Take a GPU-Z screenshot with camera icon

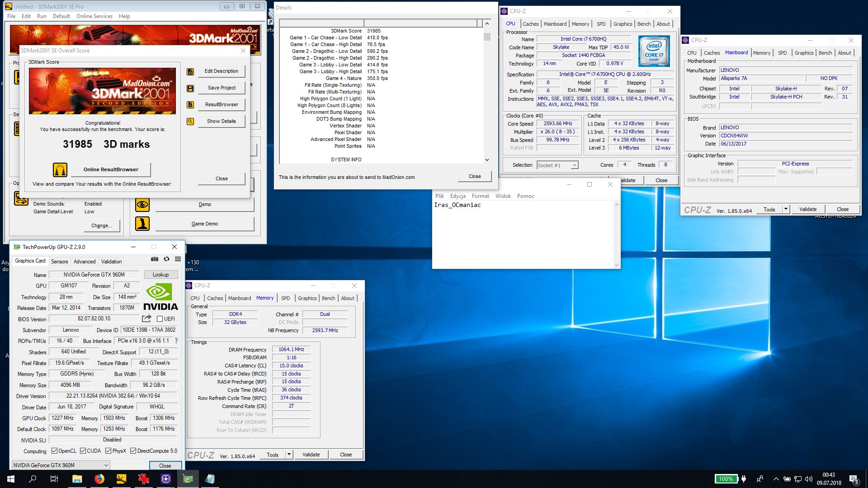(155, 259)
